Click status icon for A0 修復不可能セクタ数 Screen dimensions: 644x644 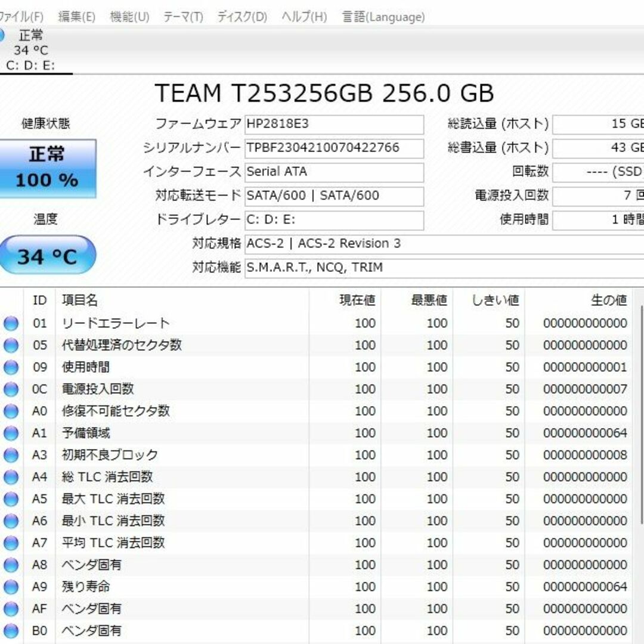point(11,411)
